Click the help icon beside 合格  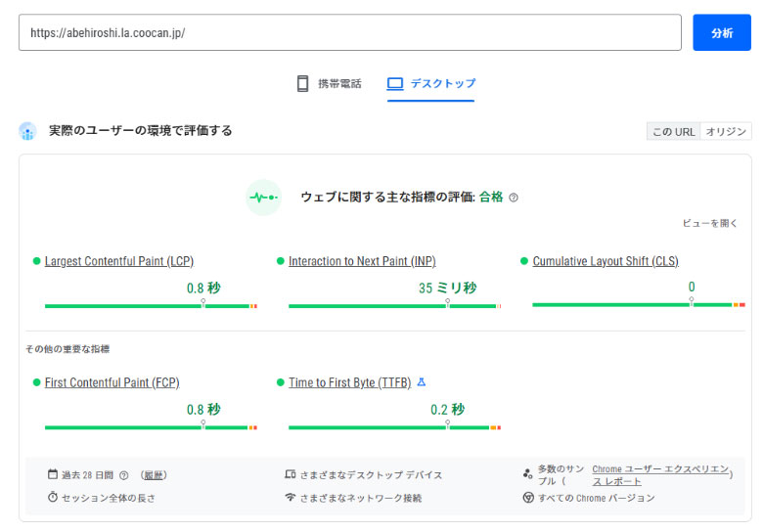[x=514, y=198]
